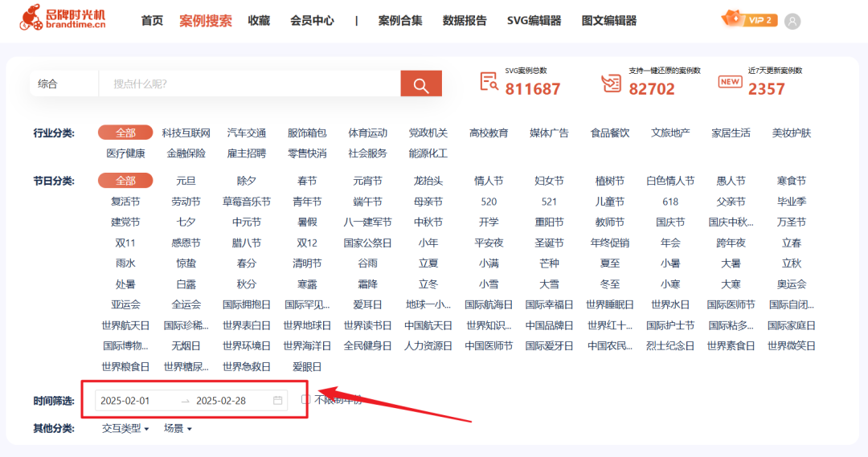Filter by 科技互联网 industry
Viewport: 868px width, 457px height.
click(x=186, y=133)
